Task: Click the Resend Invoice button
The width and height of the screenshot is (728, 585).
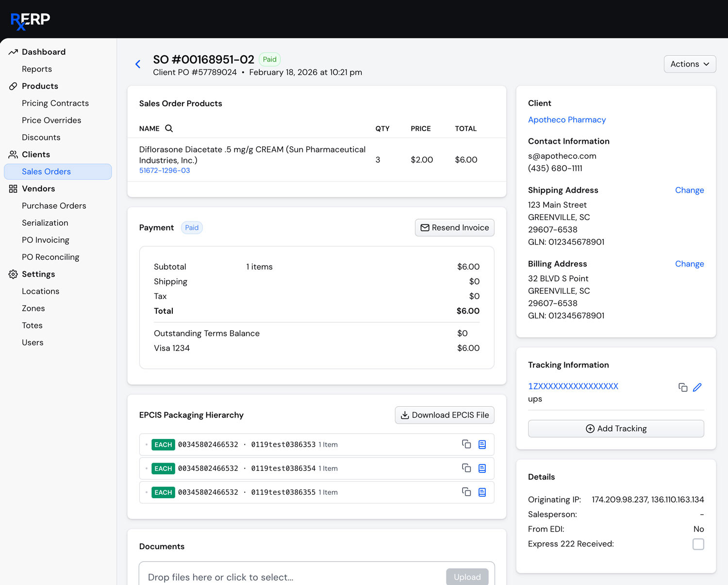Action: click(x=454, y=228)
